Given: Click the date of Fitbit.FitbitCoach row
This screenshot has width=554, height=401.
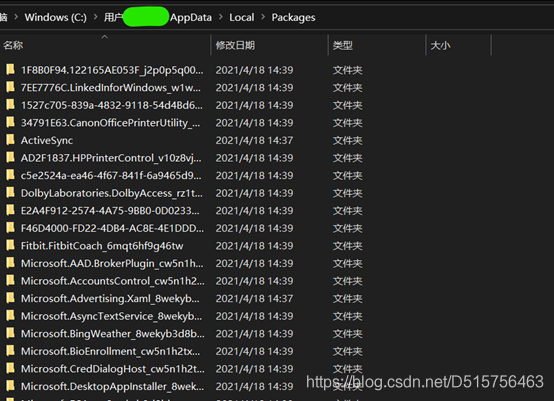Looking at the screenshot, I should point(254,246).
